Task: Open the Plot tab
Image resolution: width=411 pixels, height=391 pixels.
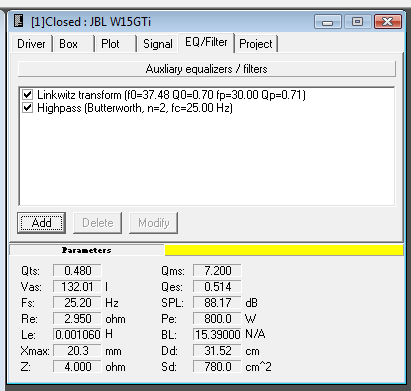Action: tap(115, 44)
